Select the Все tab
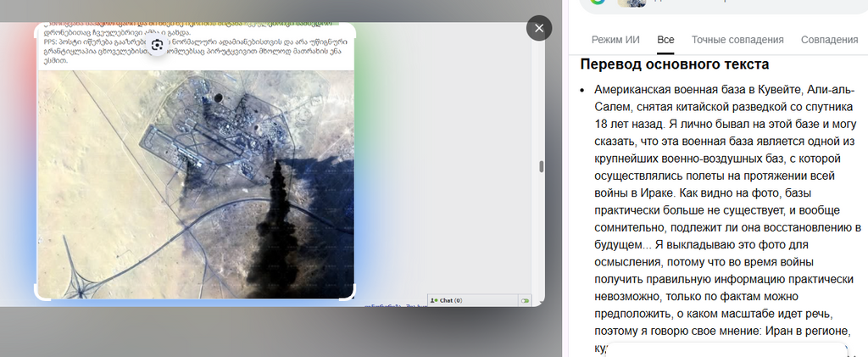This screenshot has width=868, height=357. [x=665, y=40]
